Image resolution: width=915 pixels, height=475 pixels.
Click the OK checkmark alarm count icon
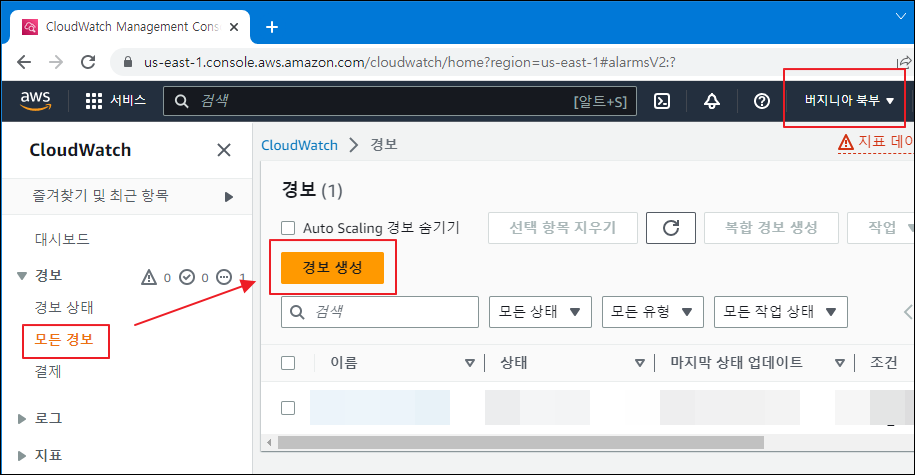coord(187,277)
